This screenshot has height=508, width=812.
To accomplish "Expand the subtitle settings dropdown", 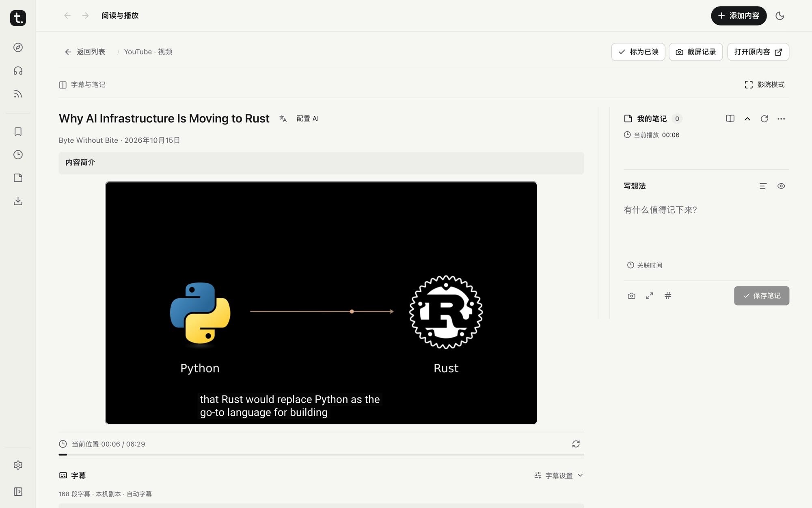I will click(x=559, y=475).
